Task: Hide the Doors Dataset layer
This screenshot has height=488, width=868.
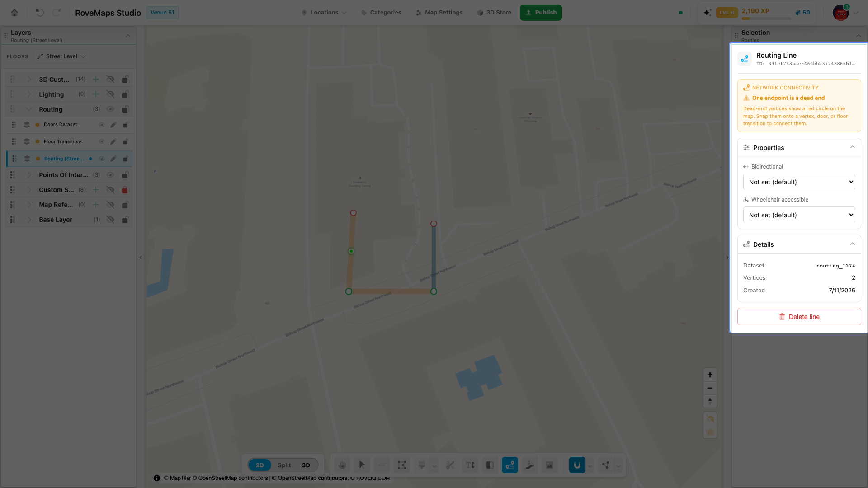Action: point(102,125)
